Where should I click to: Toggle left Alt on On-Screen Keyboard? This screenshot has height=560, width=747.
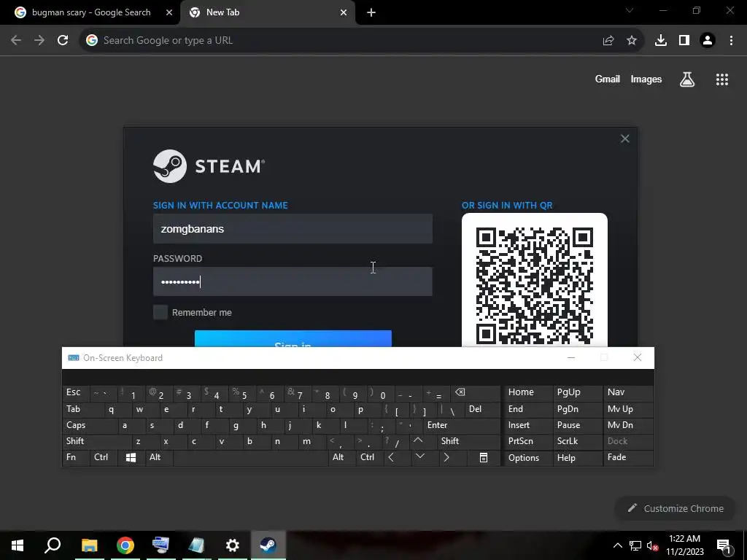(x=158, y=457)
